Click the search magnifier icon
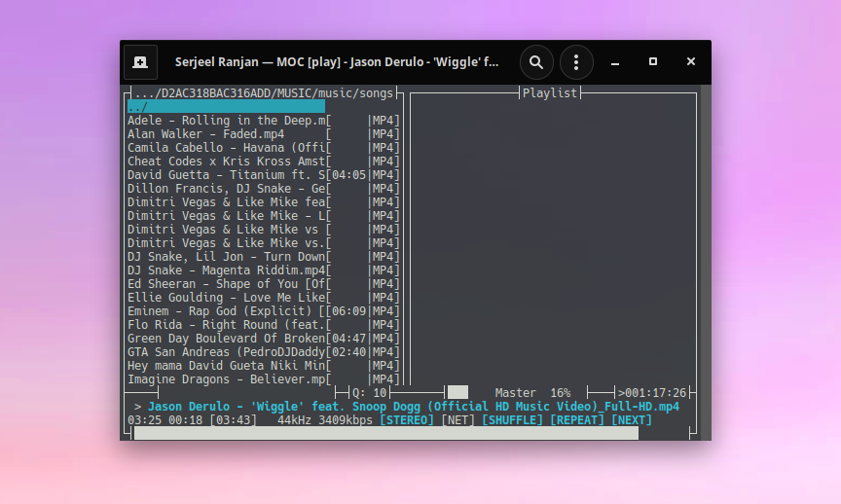The width and height of the screenshot is (841, 504). (x=536, y=62)
